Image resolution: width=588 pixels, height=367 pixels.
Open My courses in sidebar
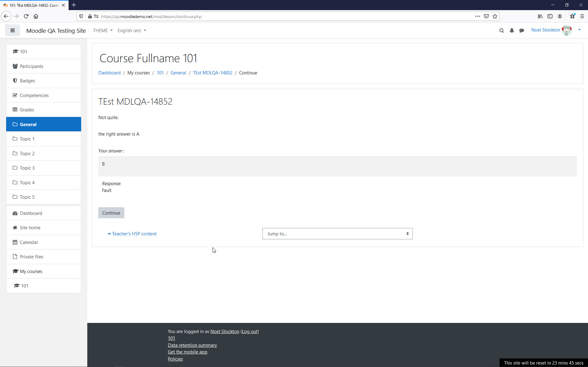43,271
